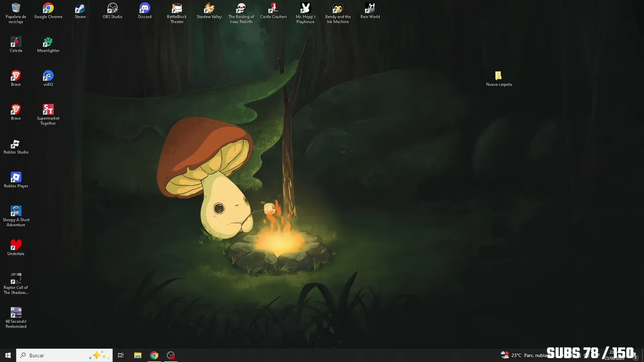Open File Explorer from the taskbar
Viewport: 644px width, 362px height.
[137, 355]
